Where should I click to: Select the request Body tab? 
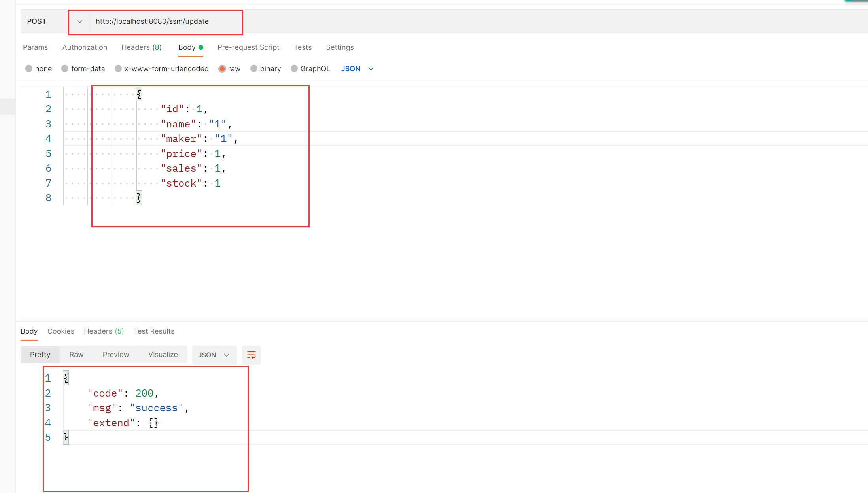click(x=191, y=47)
